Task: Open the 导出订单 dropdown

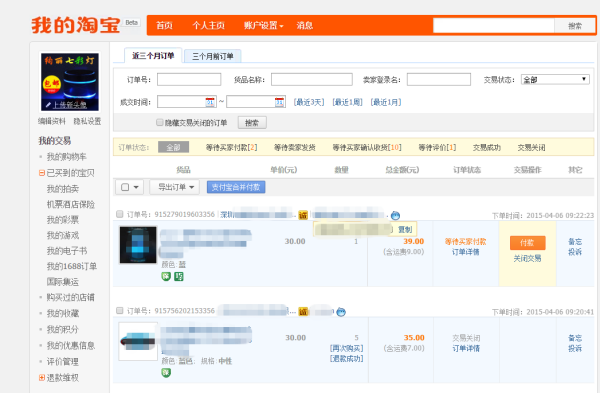Action: coord(174,187)
